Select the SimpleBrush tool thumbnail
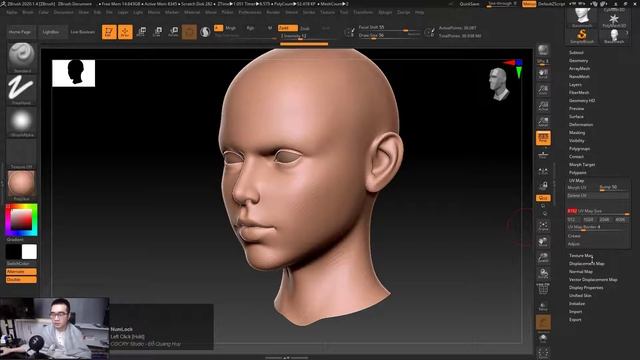The image size is (640, 360). pyautogui.click(x=582, y=36)
